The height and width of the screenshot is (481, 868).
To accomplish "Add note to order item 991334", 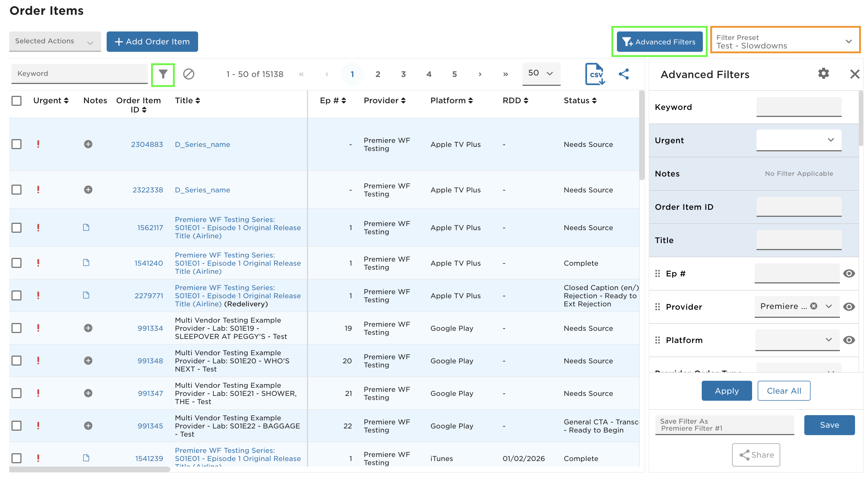I will click(x=88, y=328).
